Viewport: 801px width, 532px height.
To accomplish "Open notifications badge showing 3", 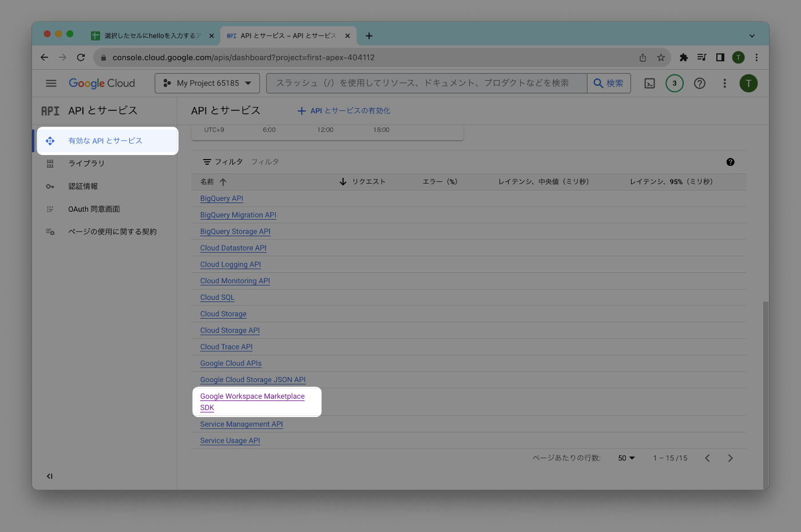I will [675, 84].
